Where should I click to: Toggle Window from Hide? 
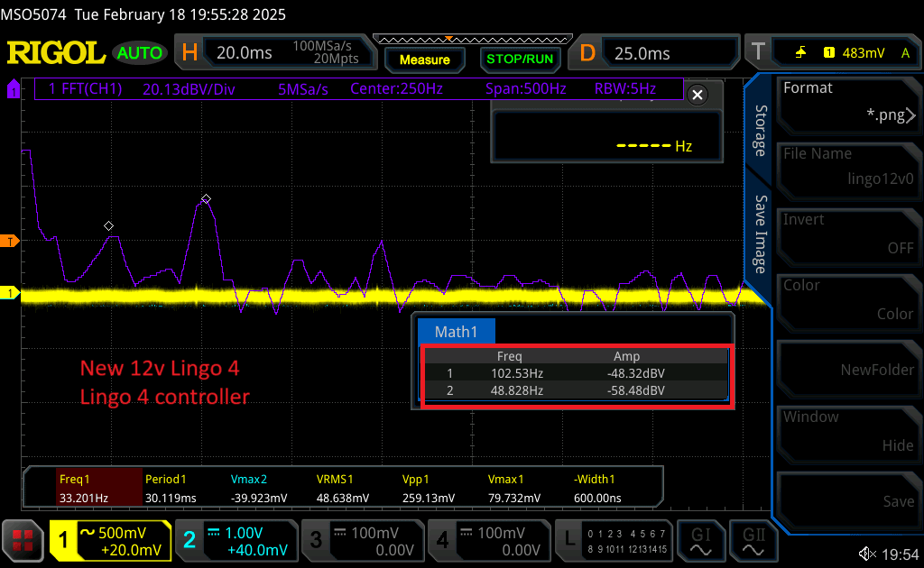tap(848, 433)
